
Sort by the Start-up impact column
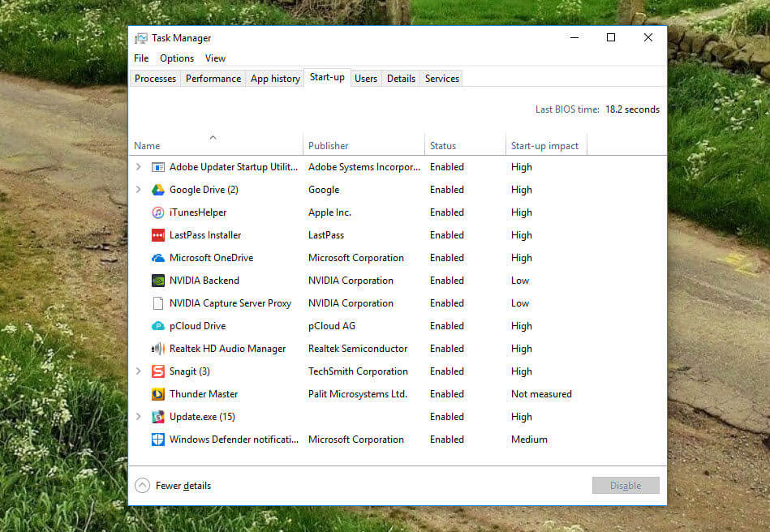[x=545, y=145]
